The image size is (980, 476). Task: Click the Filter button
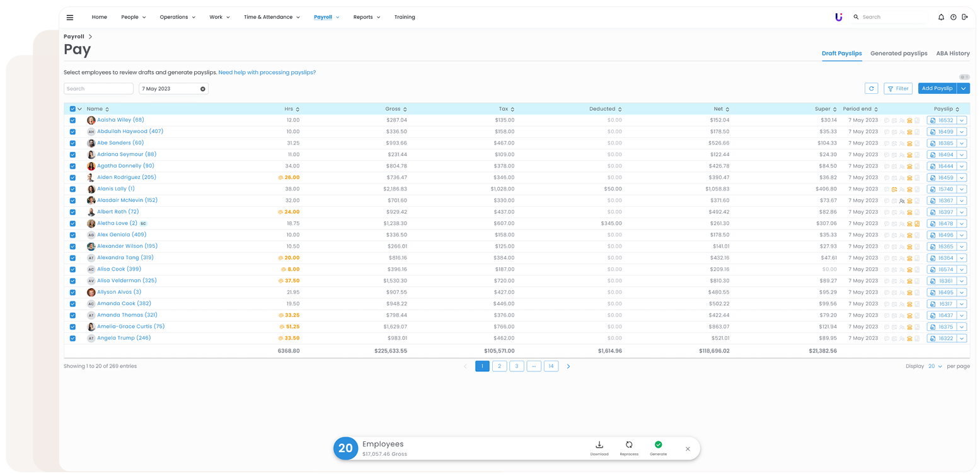point(898,88)
